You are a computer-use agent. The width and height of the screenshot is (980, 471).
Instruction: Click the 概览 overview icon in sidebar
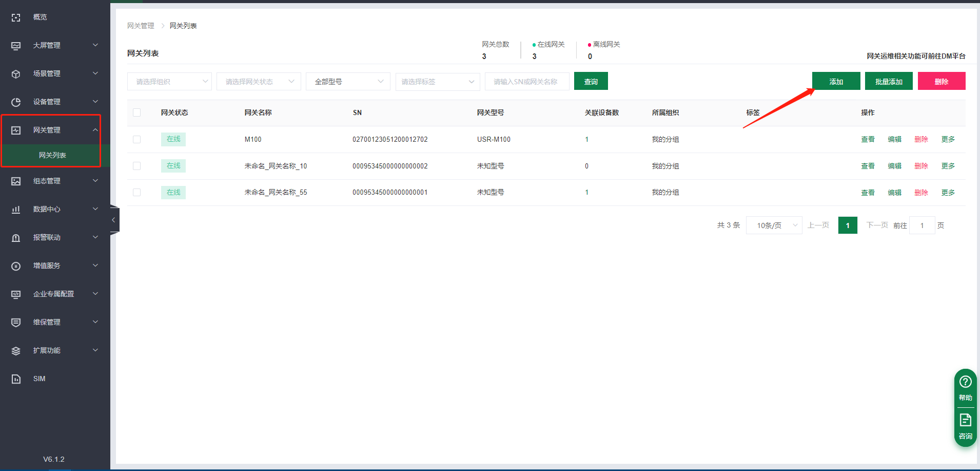16,17
